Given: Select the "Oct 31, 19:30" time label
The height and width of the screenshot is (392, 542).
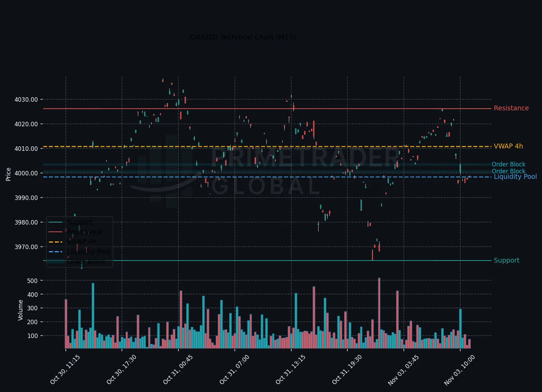Looking at the screenshot, I should coord(347,370).
